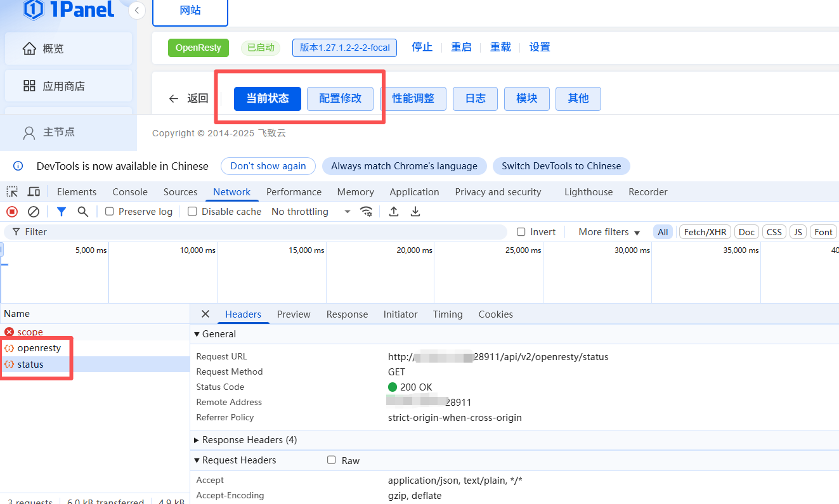Click 停止 to stop OpenResty

[x=422, y=48]
